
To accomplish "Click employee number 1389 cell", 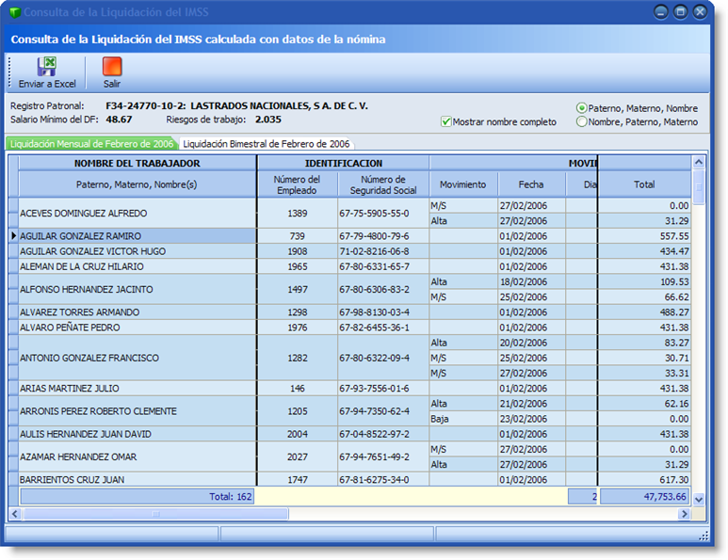I will (298, 214).
